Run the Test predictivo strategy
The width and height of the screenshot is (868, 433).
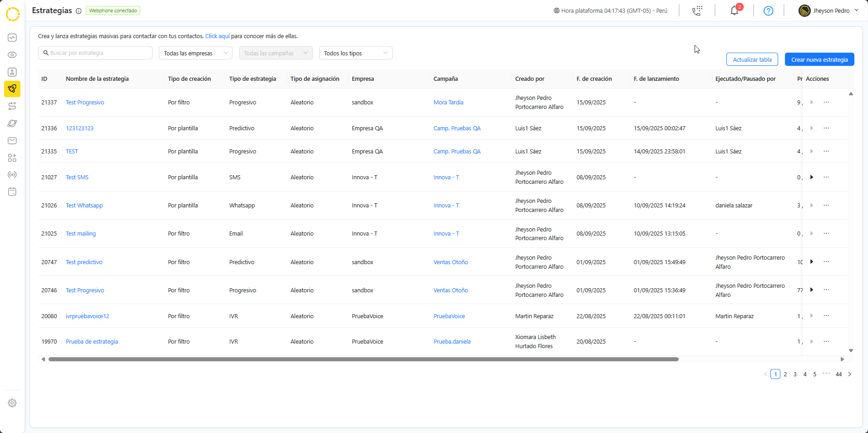tap(812, 262)
